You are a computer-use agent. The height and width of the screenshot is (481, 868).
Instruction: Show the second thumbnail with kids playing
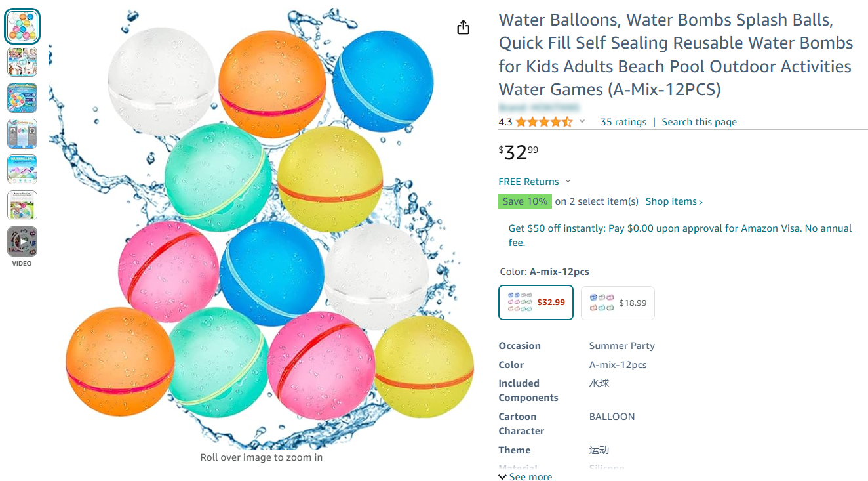pos(22,62)
